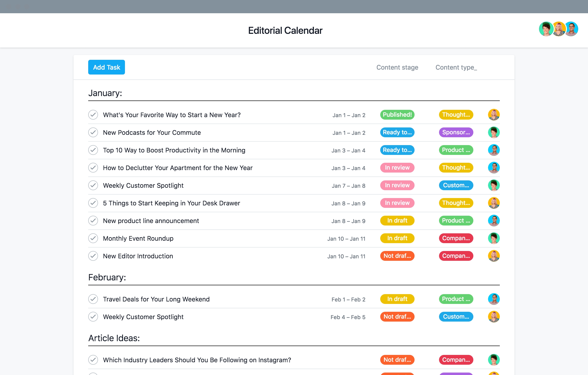The height and width of the screenshot is (375, 588).
Task: Toggle the checkbox for Monthly Event Roundup task
Action: coord(93,238)
